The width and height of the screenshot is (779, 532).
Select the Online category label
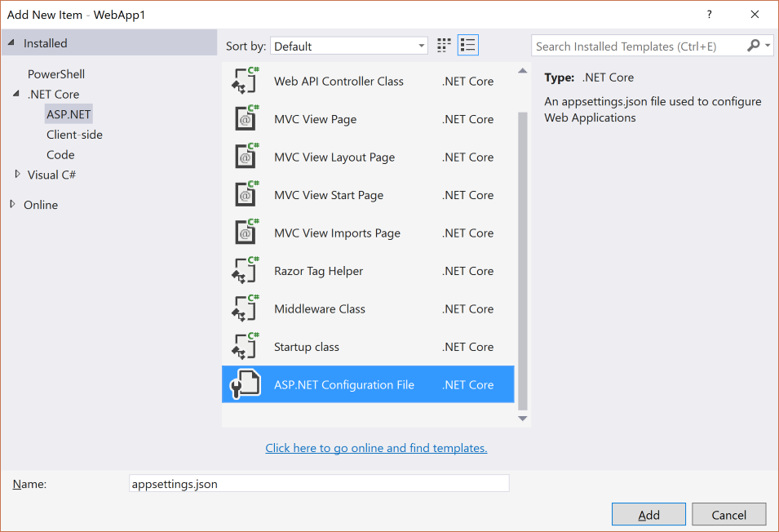(41, 205)
